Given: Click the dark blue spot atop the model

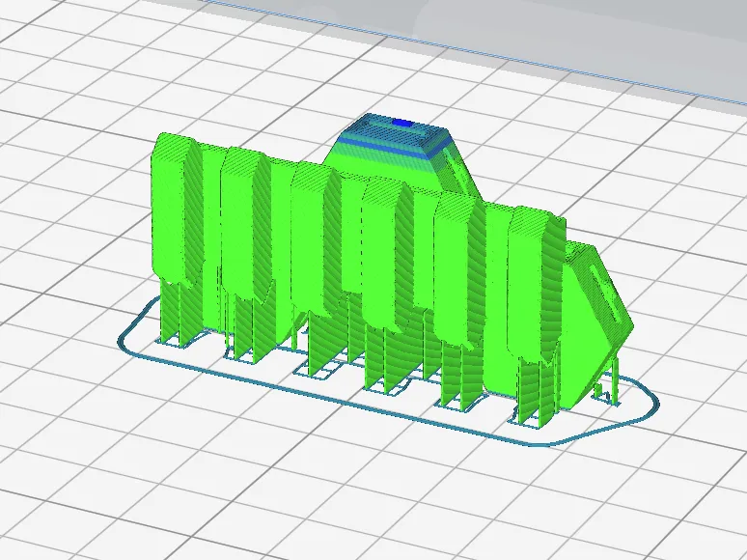Looking at the screenshot, I should click(402, 123).
